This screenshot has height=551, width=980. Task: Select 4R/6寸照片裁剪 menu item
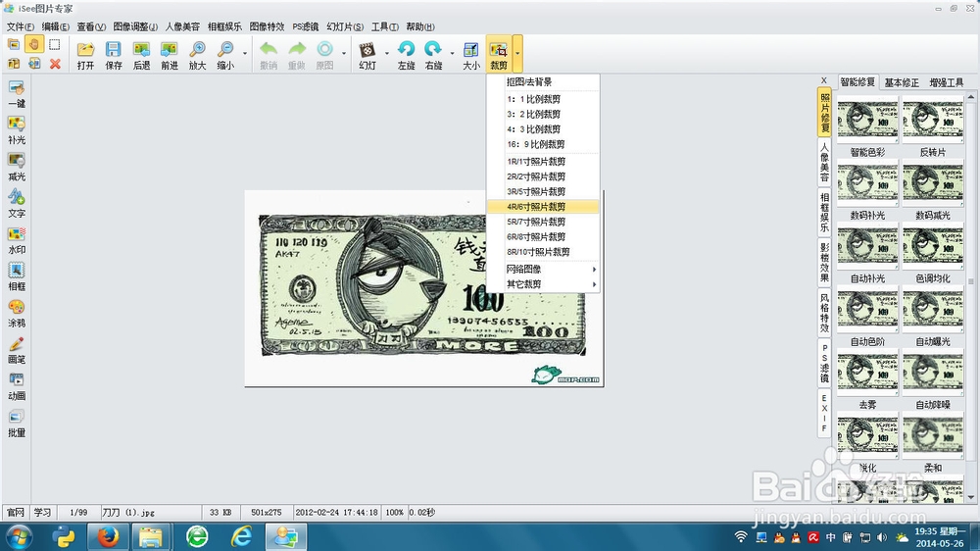click(x=543, y=207)
